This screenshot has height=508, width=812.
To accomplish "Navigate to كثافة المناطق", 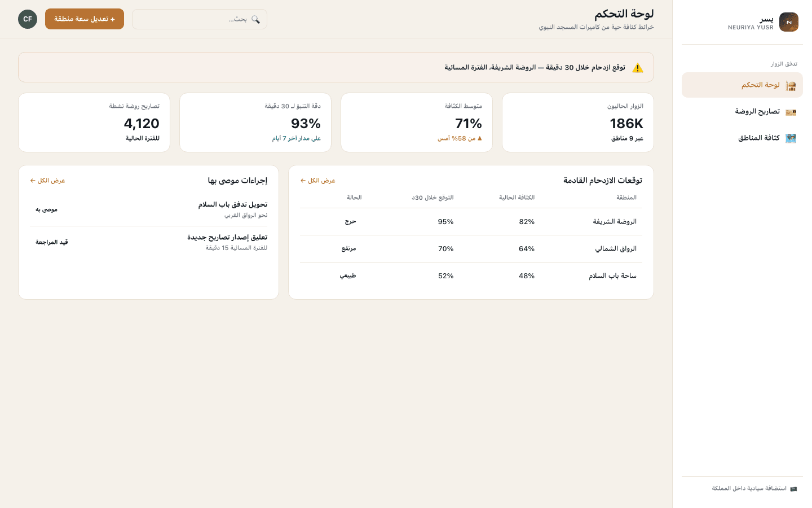I will [742, 138].
